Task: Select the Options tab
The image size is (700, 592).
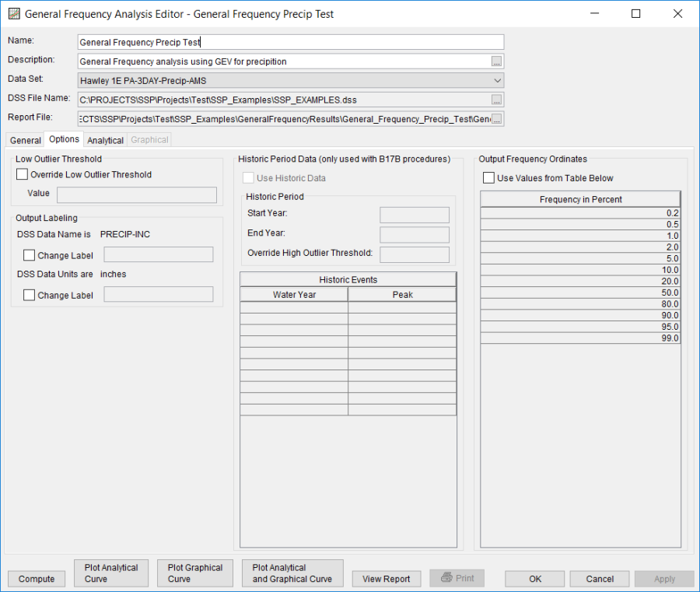Action: tap(64, 139)
